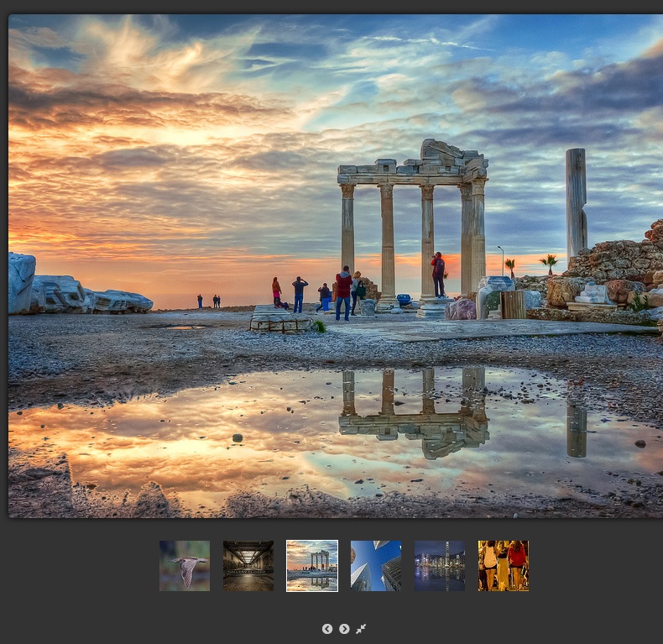The width and height of the screenshot is (663, 644).
Task: Open the flying bird thumbnail
Action: point(185,566)
